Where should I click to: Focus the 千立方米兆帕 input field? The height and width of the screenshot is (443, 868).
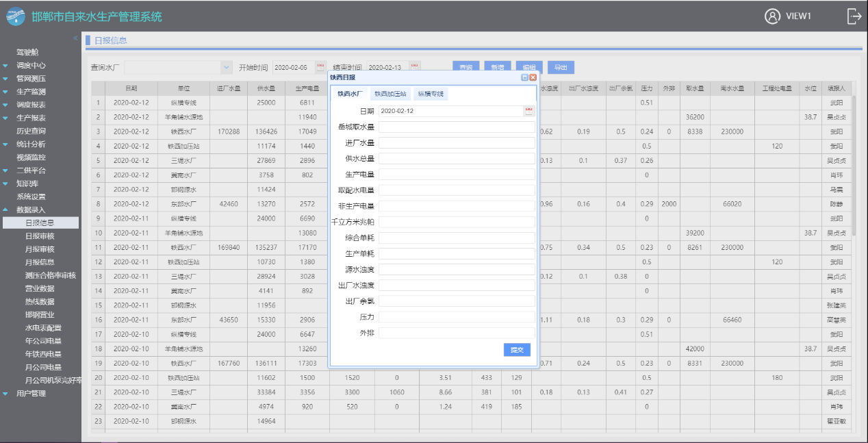tap(457, 222)
